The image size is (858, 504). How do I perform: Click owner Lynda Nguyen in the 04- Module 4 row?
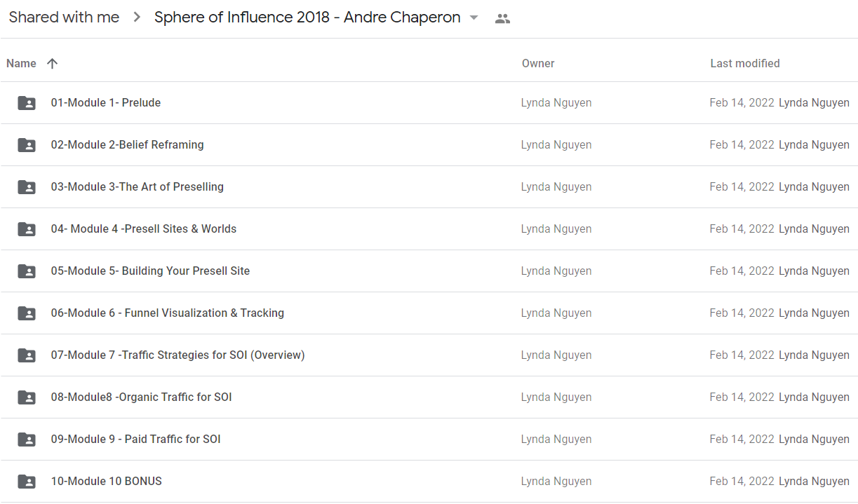click(556, 229)
